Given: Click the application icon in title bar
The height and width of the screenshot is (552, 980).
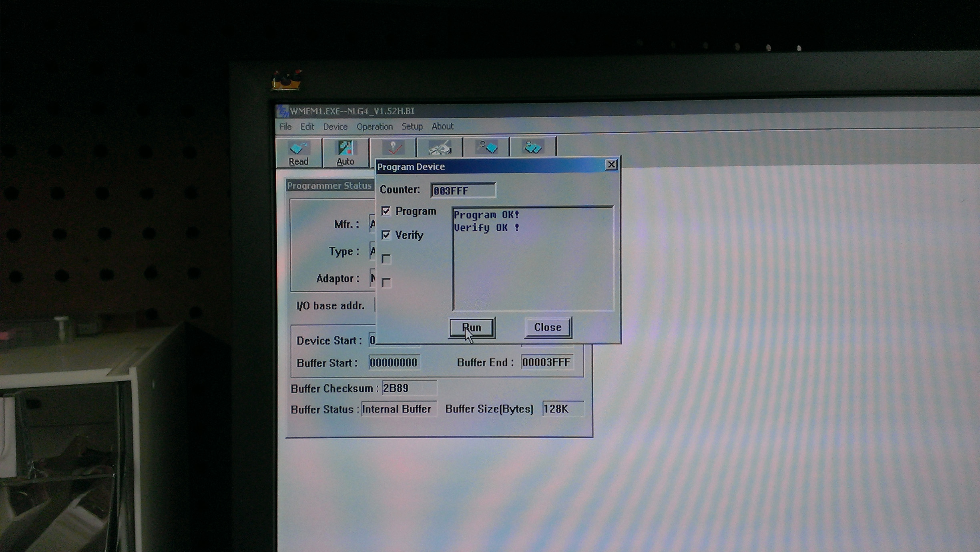Looking at the screenshot, I should coord(283,111).
